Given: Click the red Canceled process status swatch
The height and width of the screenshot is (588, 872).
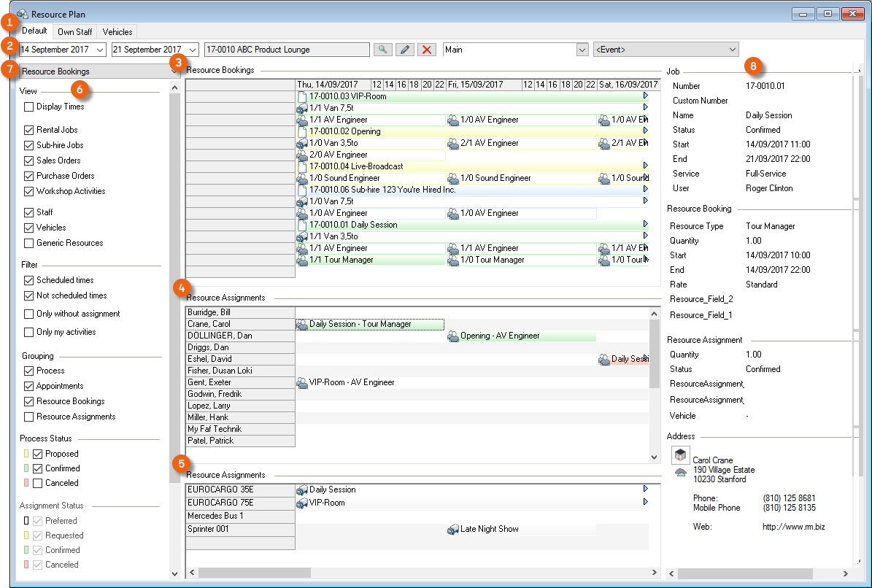Looking at the screenshot, I should tap(26, 483).
